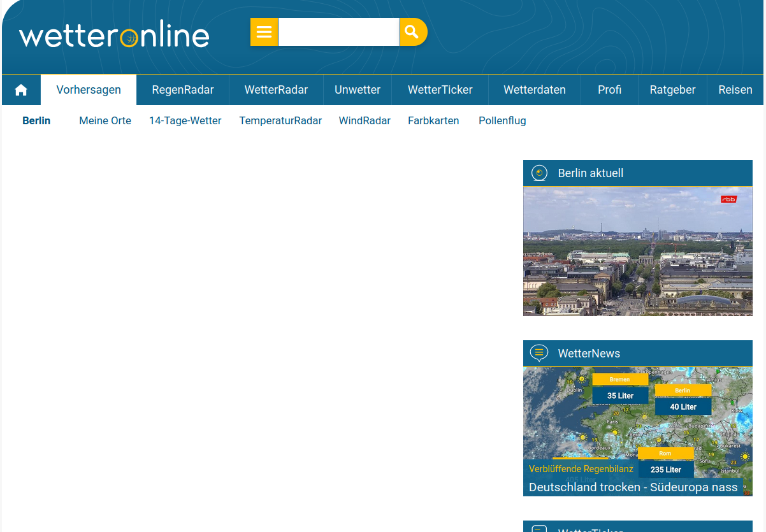Select the Profi tab
Screen dimensions: 766x532
609,90
